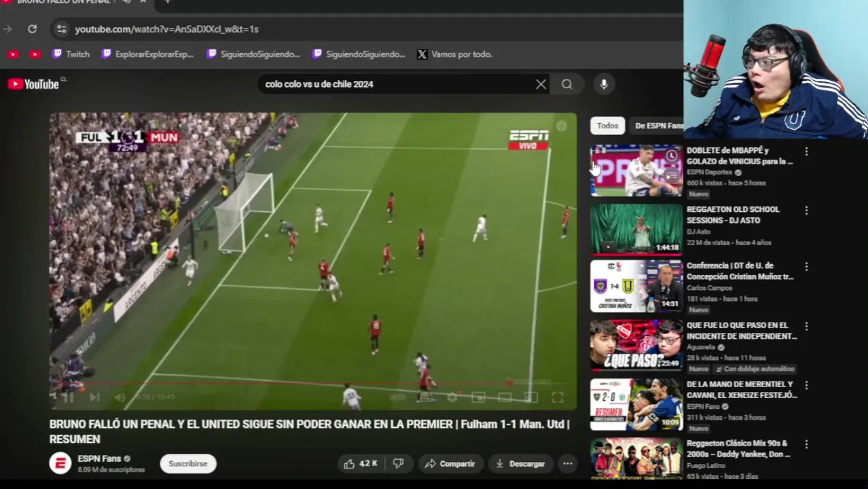Screen dimensions: 868x489
Task: Open options menu for Reggaeton Clásico Mix
Action: [x=806, y=444]
